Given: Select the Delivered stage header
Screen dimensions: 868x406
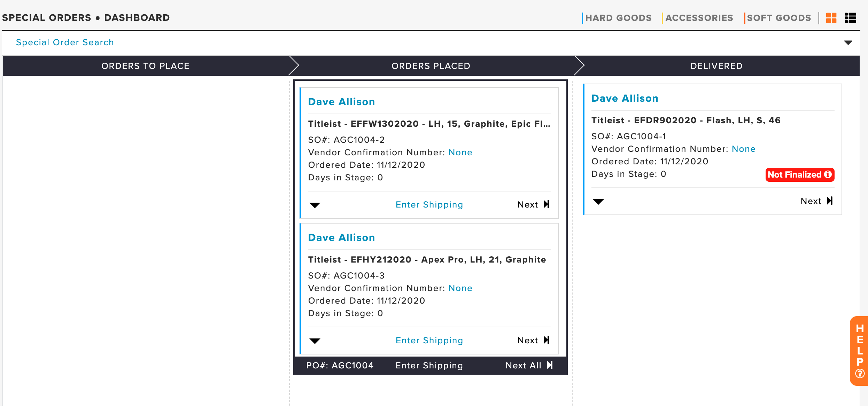Looking at the screenshot, I should click(x=717, y=66).
